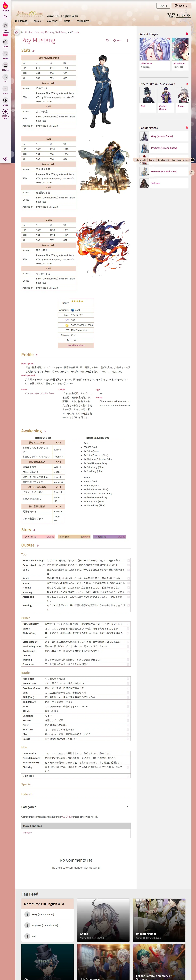Click the See all versions link
This screenshot has width=196, height=980.
tap(76, 345)
